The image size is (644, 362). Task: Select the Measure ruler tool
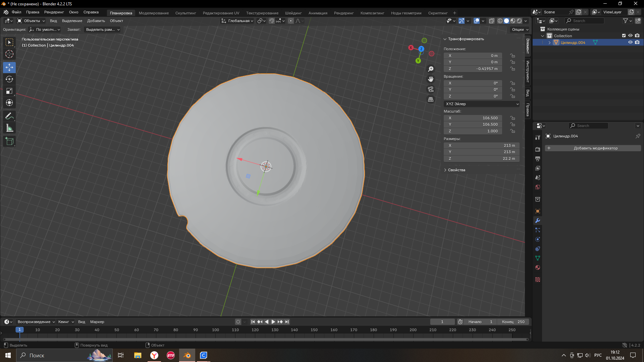click(9, 128)
